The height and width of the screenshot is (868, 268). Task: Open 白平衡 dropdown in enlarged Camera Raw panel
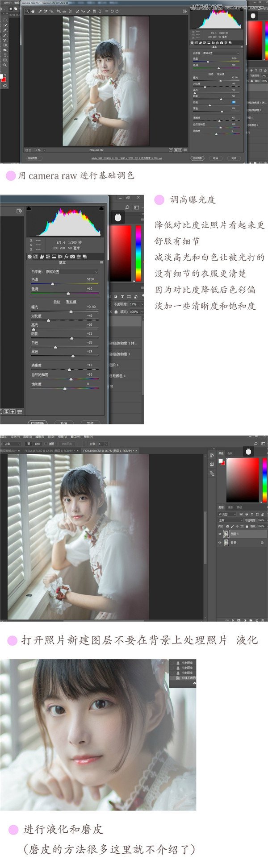point(71,271)
